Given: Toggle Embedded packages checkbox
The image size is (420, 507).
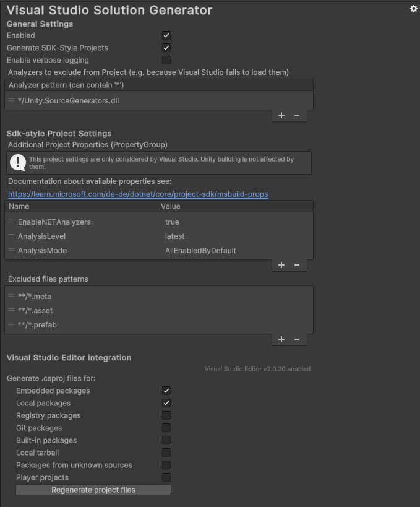Looking at the screenshot, I should point(166,391).
